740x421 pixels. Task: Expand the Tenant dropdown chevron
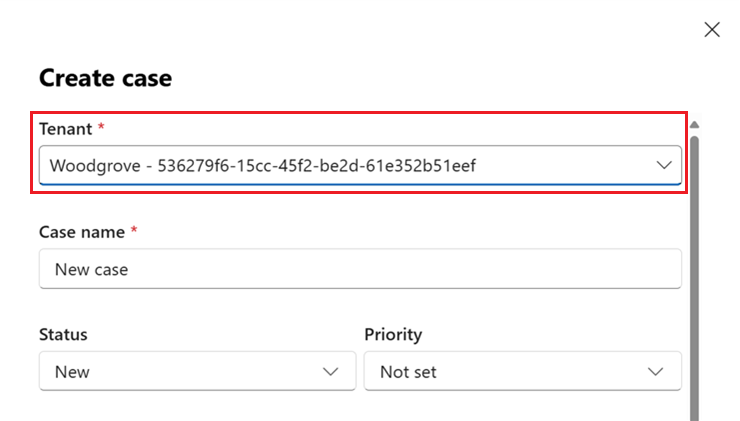(x=664, y=165)
